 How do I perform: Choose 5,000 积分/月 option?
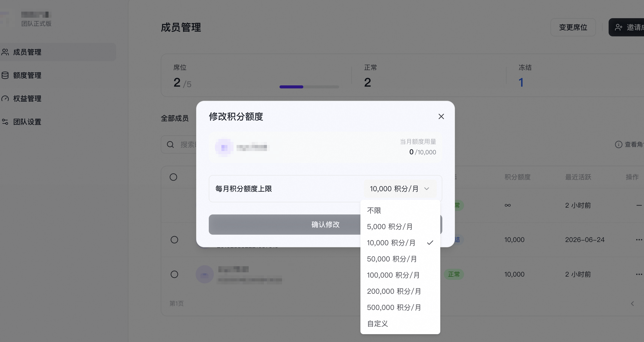pyautogui.click(x=400, y=227)
